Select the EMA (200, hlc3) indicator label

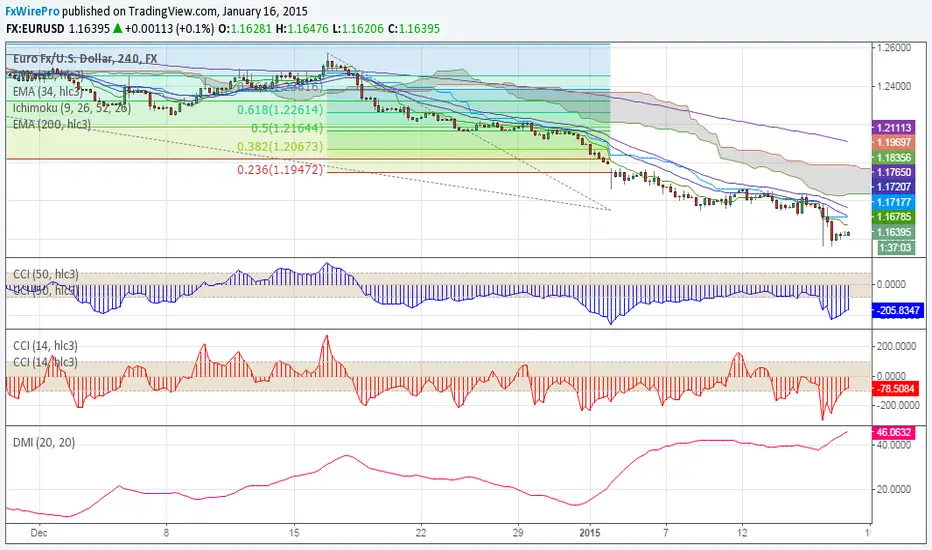tap(52, 124)
